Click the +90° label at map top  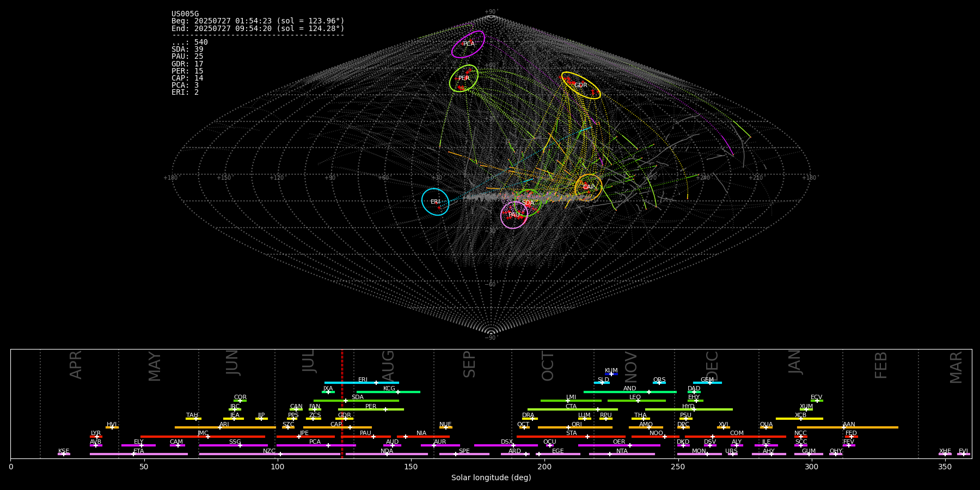(x=491, y=12)
